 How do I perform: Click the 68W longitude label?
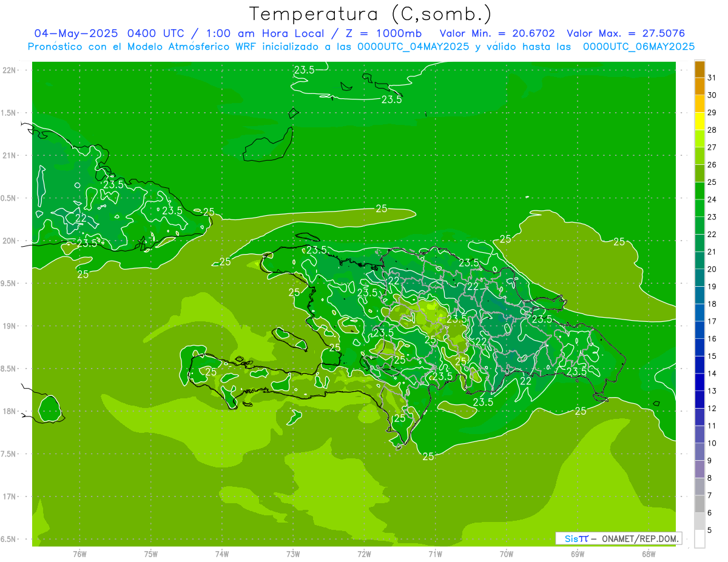point(649,554)
